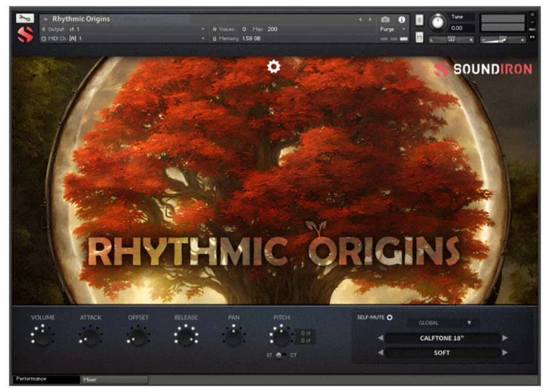The height and width of the screenshot is (392, 550).
Task: Click the output level meter
Action: [x=503, y=23]
